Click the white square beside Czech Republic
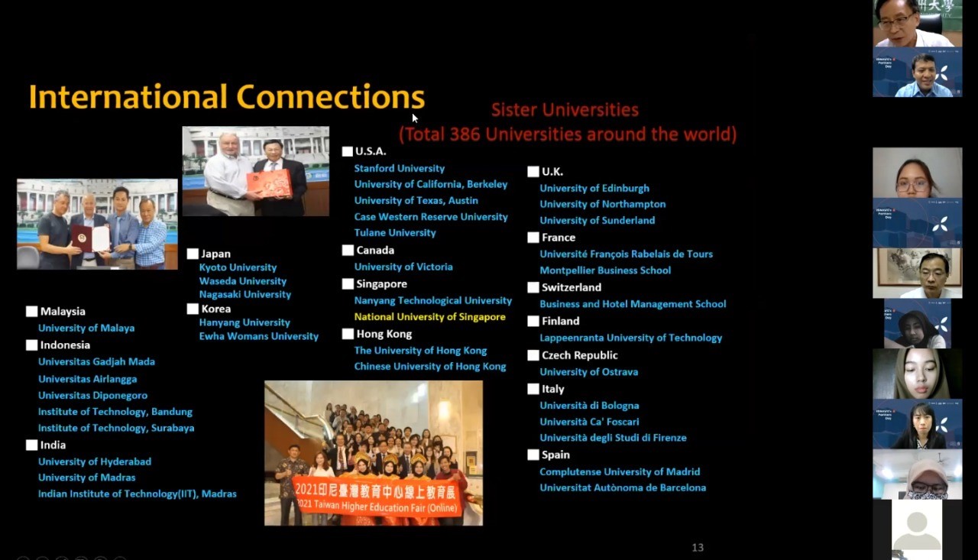 tap(533, 355)
